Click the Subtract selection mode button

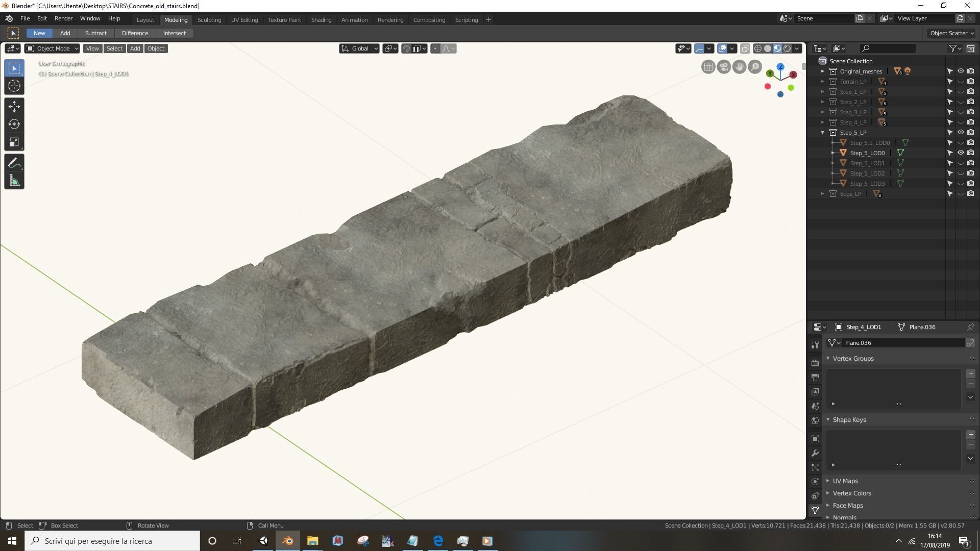coord(96,33)
